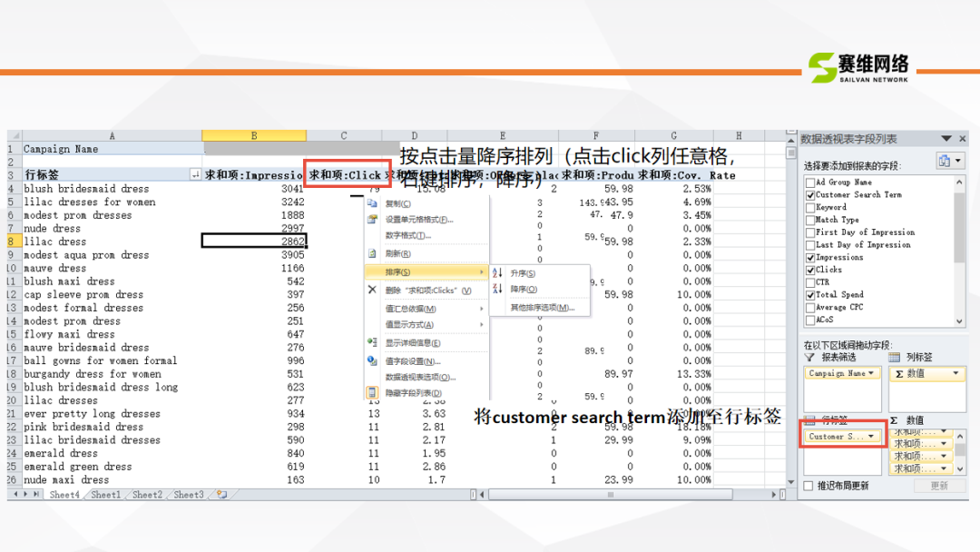
Task: Click the hide field list (隐藏字段列表) icon
Action: 372,393
